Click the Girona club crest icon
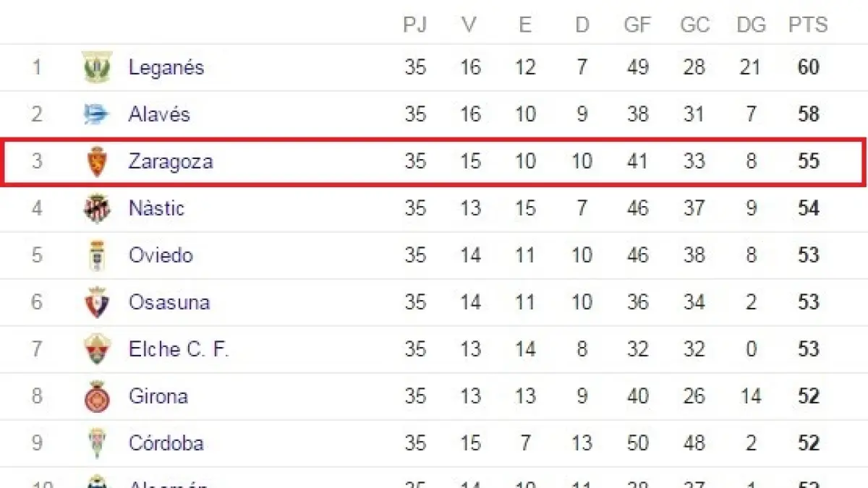This screenshot has height=488, width=868. tap(96, 396)
